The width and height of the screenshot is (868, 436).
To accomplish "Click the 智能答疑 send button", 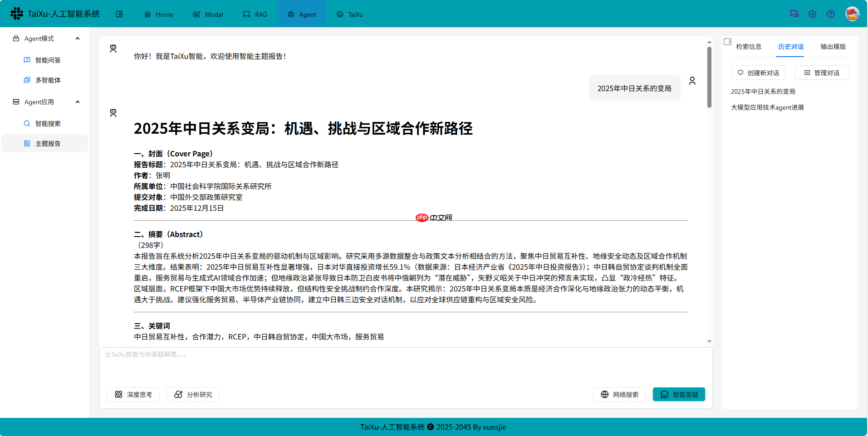I will click(x=678, y=394).
